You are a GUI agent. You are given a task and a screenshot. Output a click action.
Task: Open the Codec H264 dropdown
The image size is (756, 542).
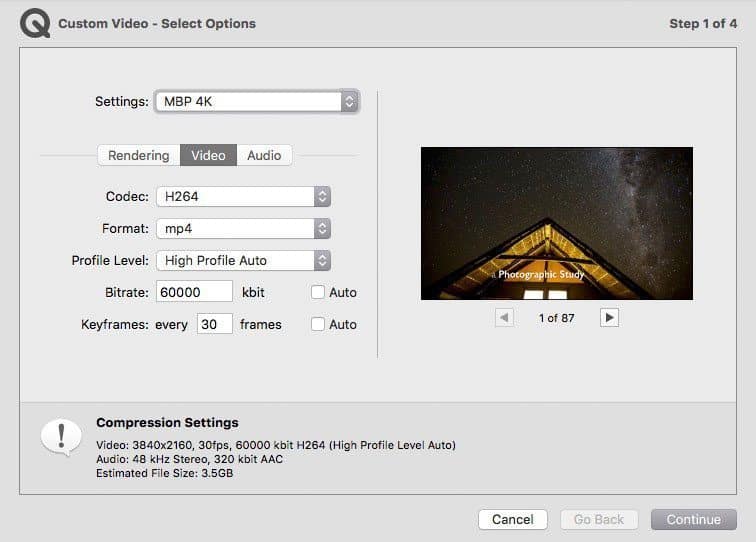click(x=243, y=197)
